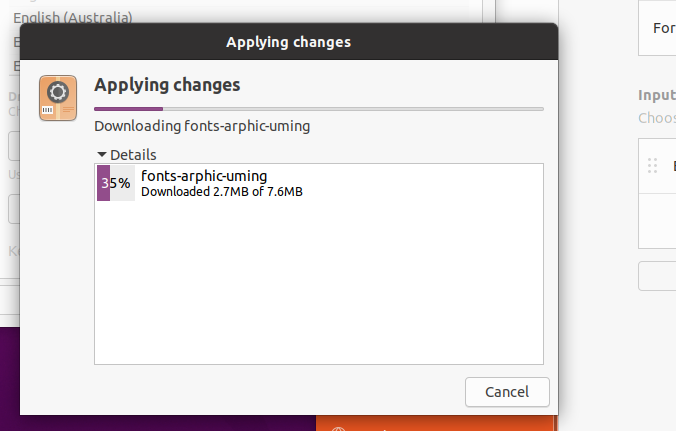Click the orange bar beneath the dialog
This screenshot has height=431, width=676.
pyautogui.click(x=435, y=423)
